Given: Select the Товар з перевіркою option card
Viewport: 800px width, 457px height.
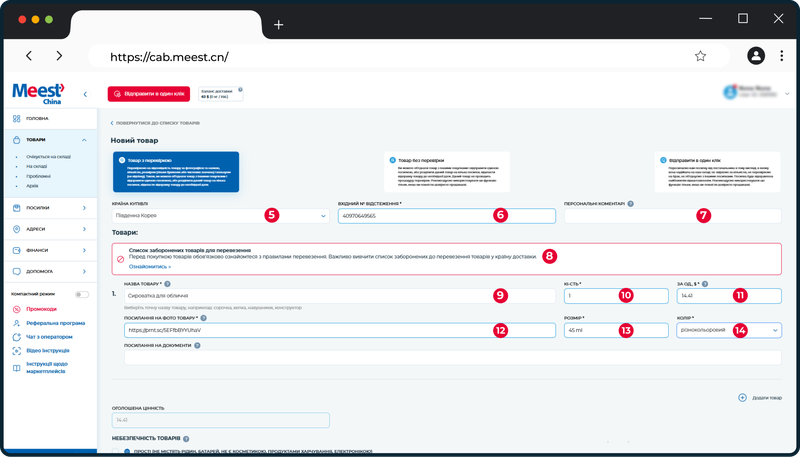Looking at the screenshot, I should 176,172.
